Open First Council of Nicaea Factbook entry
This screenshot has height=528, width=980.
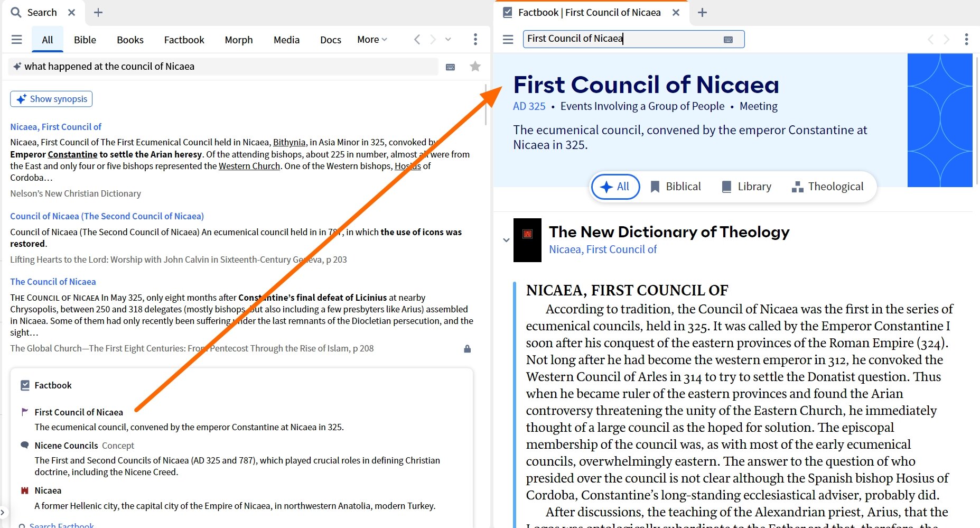pyautogui.click(x=79, y=412)
